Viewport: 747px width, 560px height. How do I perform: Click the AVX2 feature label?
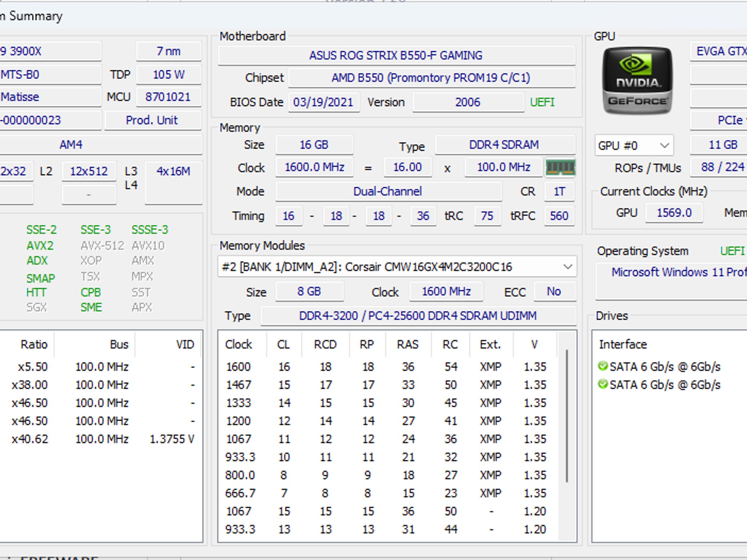click(40, 245)
